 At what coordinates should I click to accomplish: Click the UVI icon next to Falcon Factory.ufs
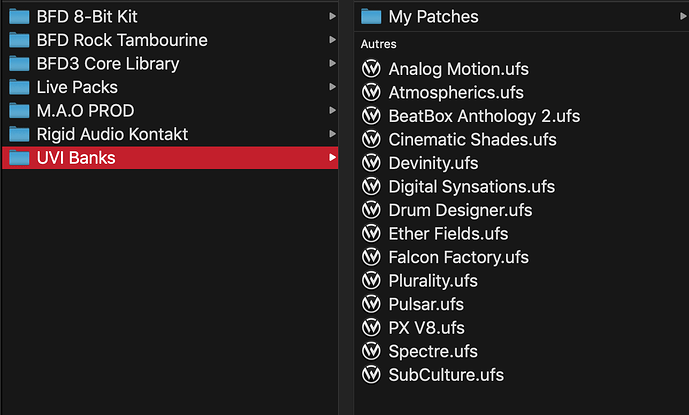pos(372,257)
